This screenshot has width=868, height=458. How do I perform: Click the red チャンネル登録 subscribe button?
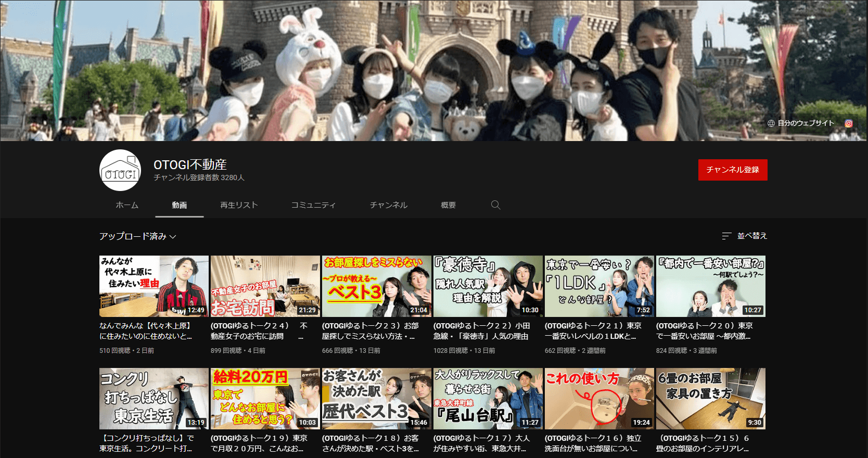733,170
